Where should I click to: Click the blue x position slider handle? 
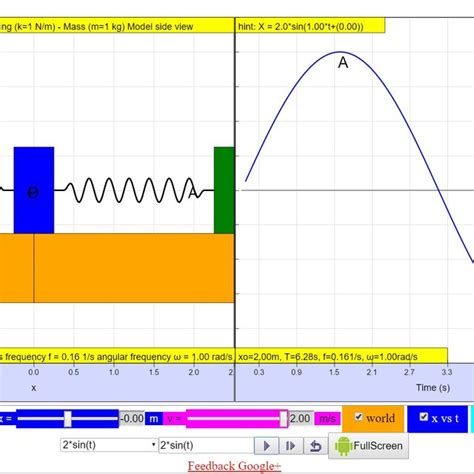(x=68, y=419)
